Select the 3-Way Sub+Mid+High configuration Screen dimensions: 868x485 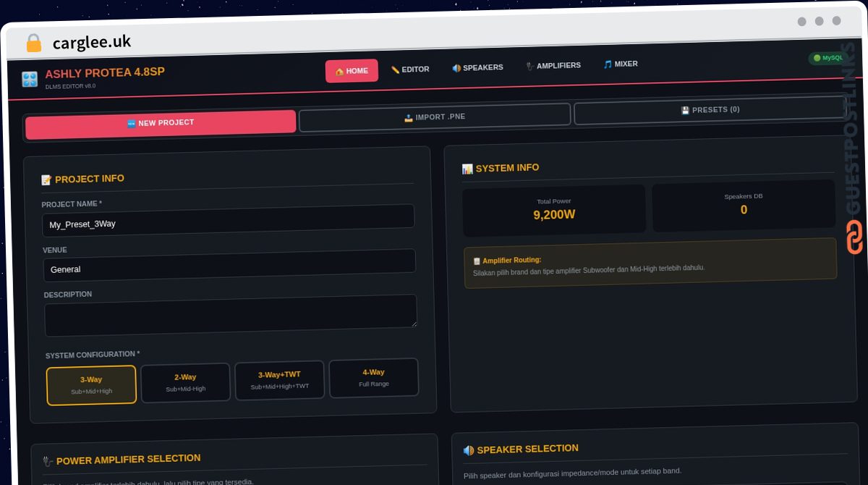coord(91,385)
